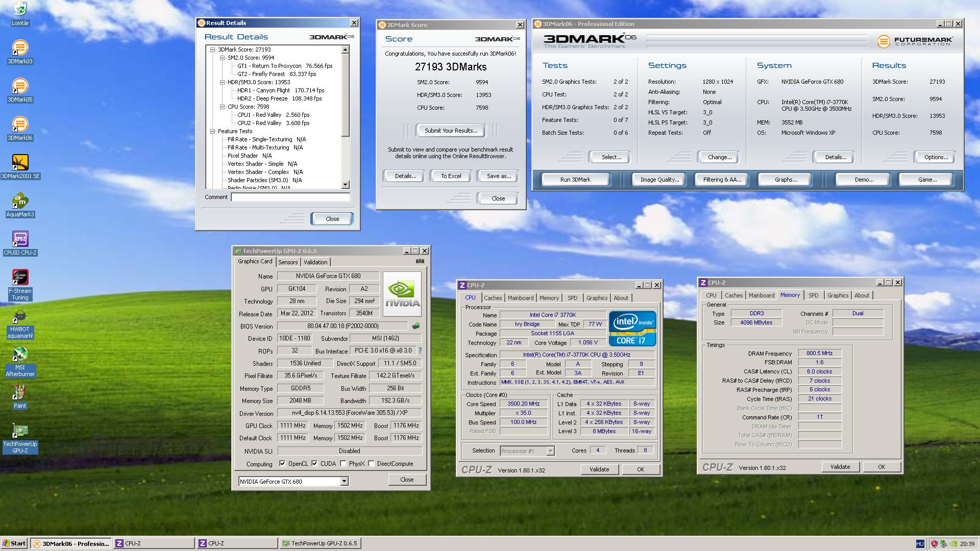
Task: Open the 3DMark2001 SE desktop icon
Action: (x=20, y=167)
